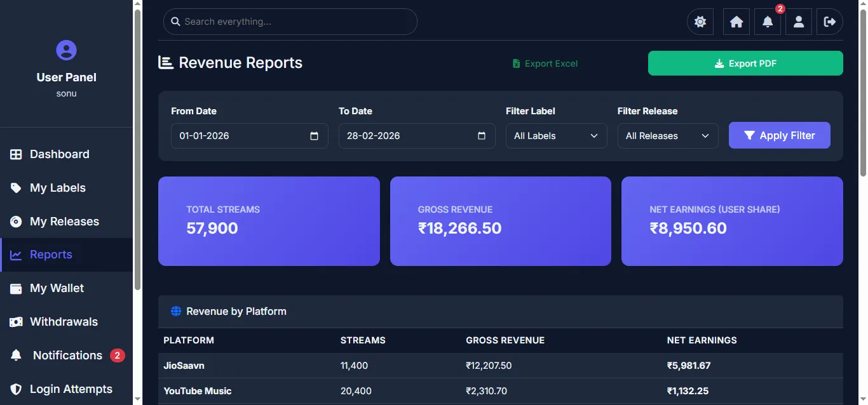Image resolution: width=868 pixels, height=405 pixels.
Task: Click the Withdrawals cash icon
Action: (x=16, y=322)
